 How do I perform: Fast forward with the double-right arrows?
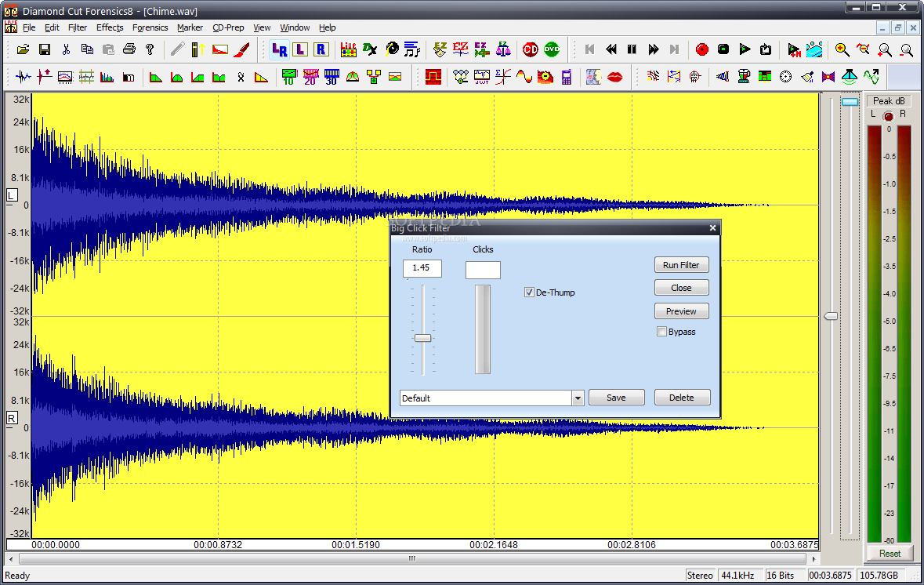point(653,49)
